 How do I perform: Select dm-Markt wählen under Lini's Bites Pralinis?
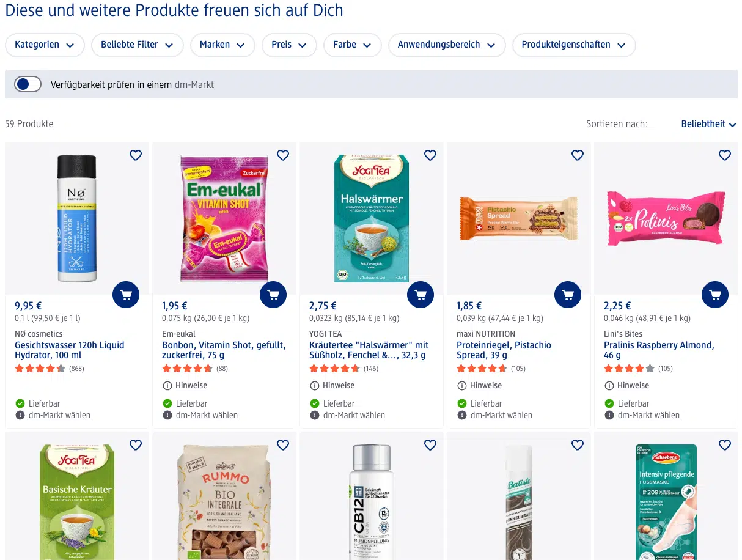648,415
